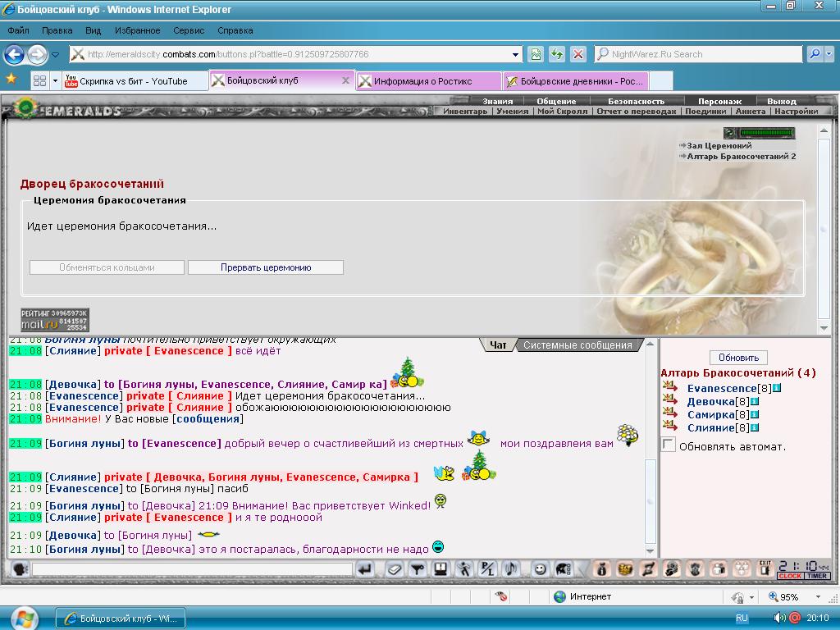Click the money bag icon in bottom toolbar
840x630 pixels.
pos(601,569)
